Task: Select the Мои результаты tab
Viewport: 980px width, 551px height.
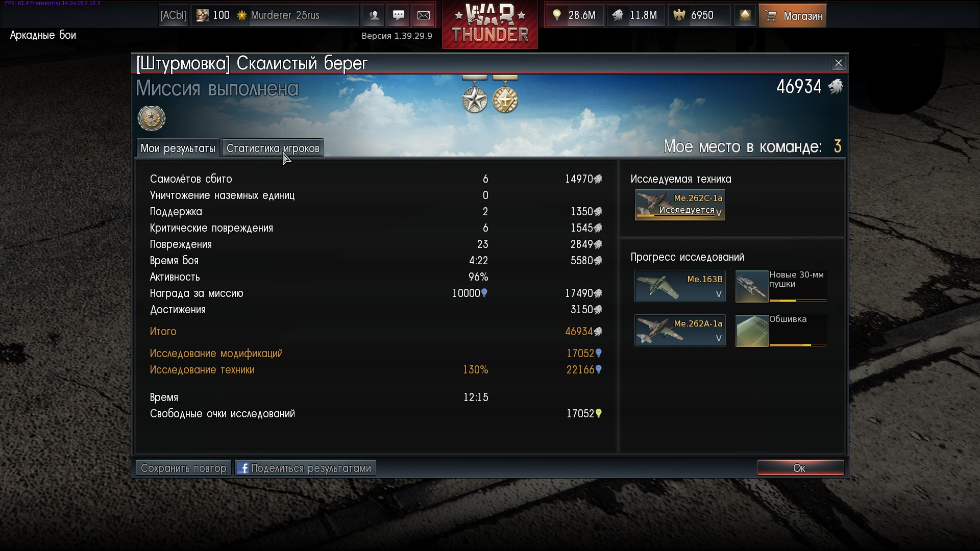Action: [x=178, y=148]
